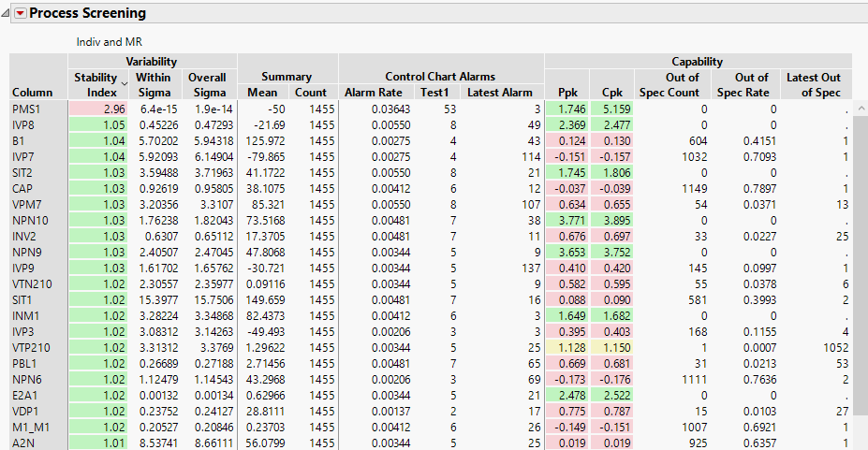Image resolution: width=868 pixels, height=450 pixels.
Task: Click the yellow 1.128 Ppk cell
Action: (566, 346)
